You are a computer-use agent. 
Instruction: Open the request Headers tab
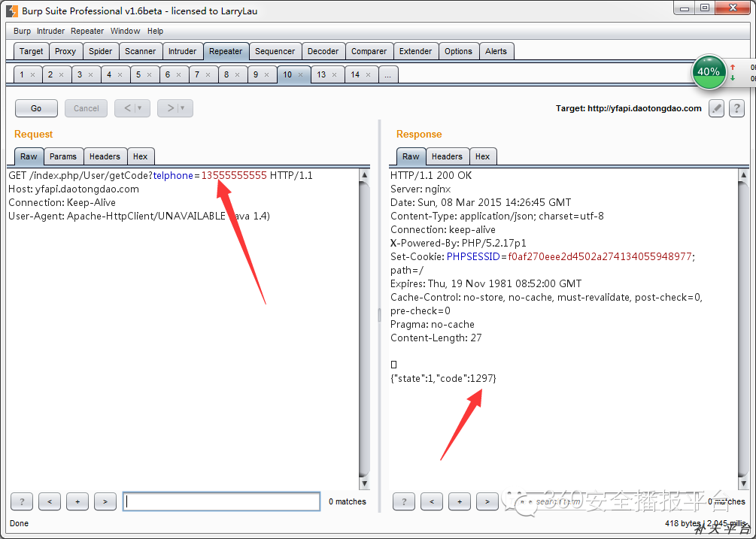click(105, 156)
